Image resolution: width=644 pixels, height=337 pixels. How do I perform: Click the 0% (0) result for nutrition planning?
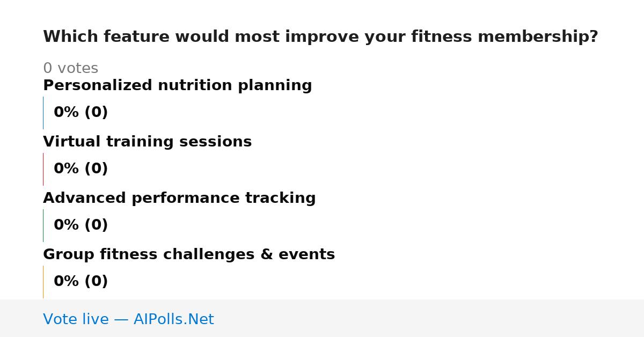[81, 113]
